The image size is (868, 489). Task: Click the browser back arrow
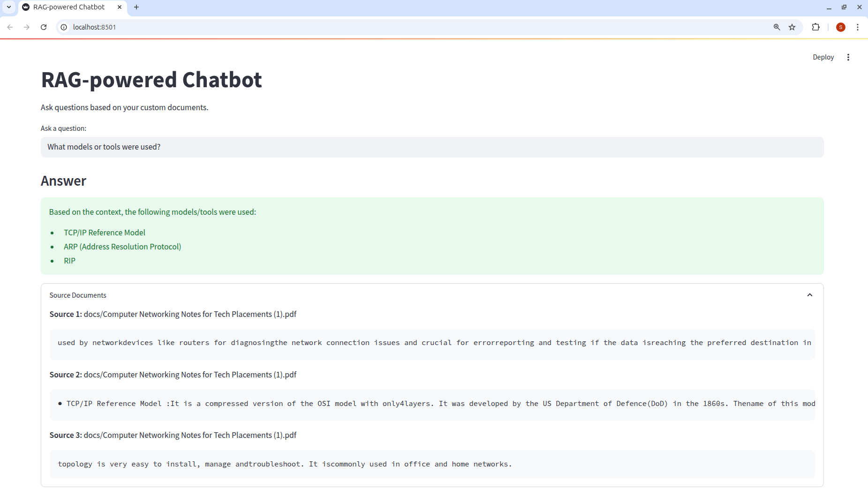(x=10, y=27)
